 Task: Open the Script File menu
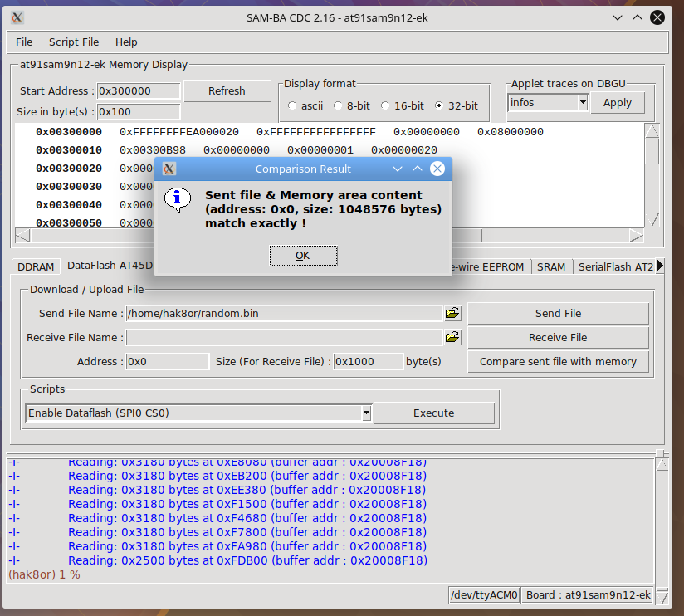click(74, 42)
